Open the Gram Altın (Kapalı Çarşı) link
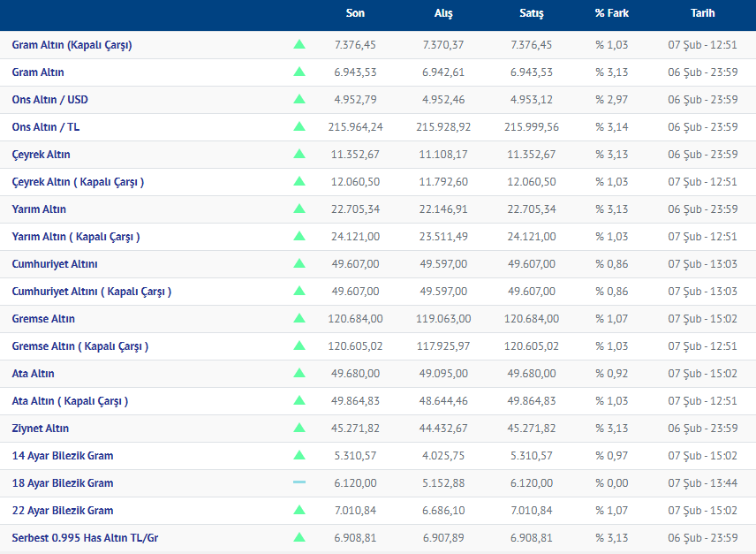Screen dimensions: 756x554 coord(72,45)
